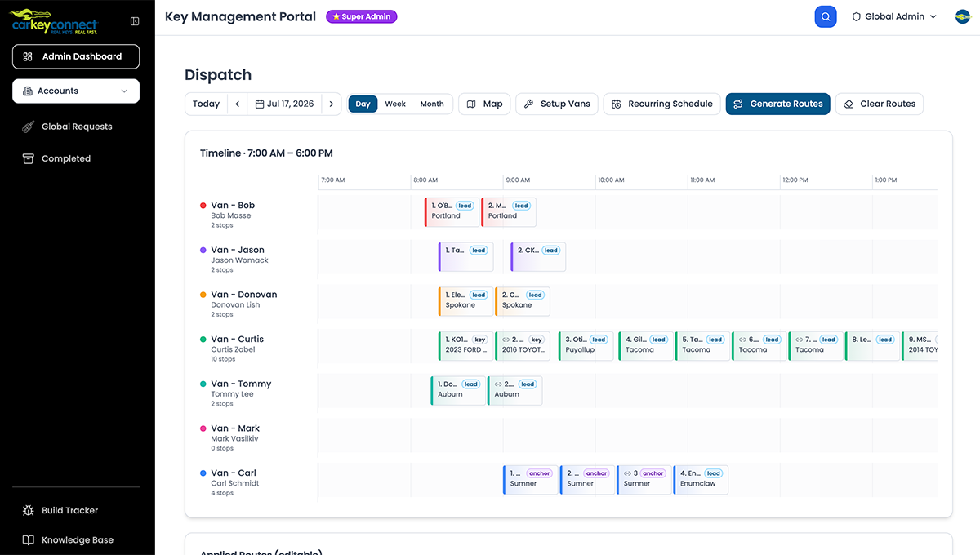Click Van - Carl row label

234,473
